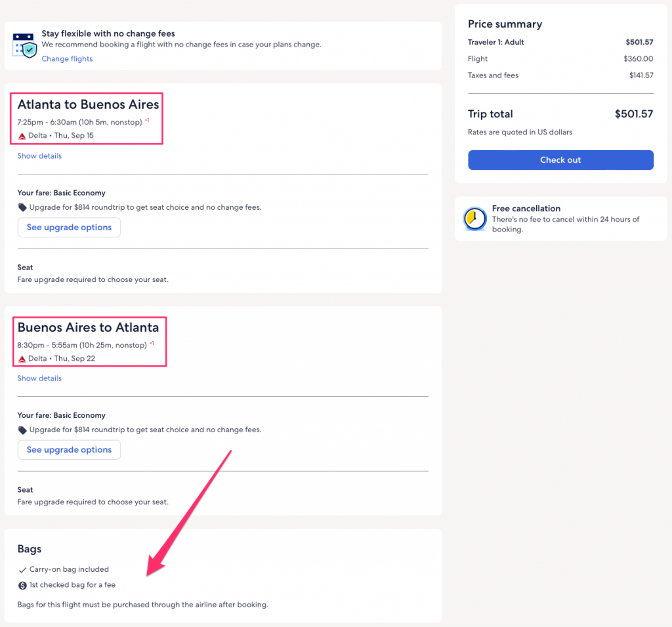See upgrade options for the outbound flight
The image size is (672, 627).
click(x=69, y=228)
